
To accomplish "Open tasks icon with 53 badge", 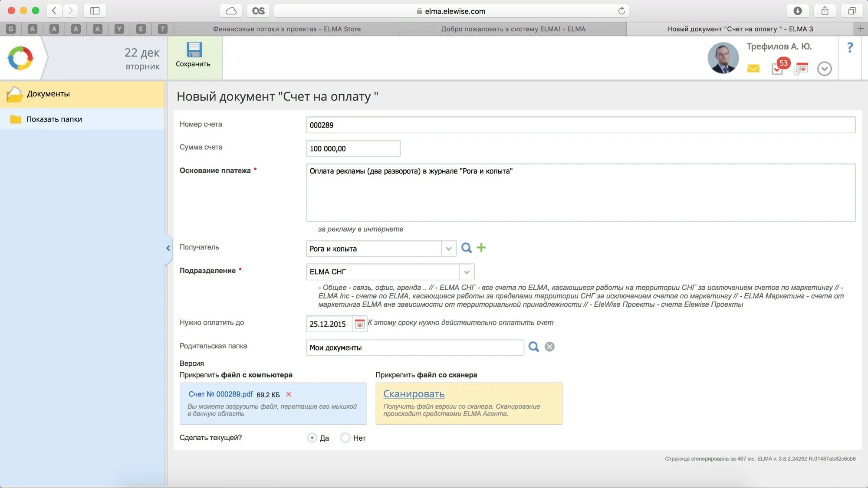I will (x=778, y=69).
